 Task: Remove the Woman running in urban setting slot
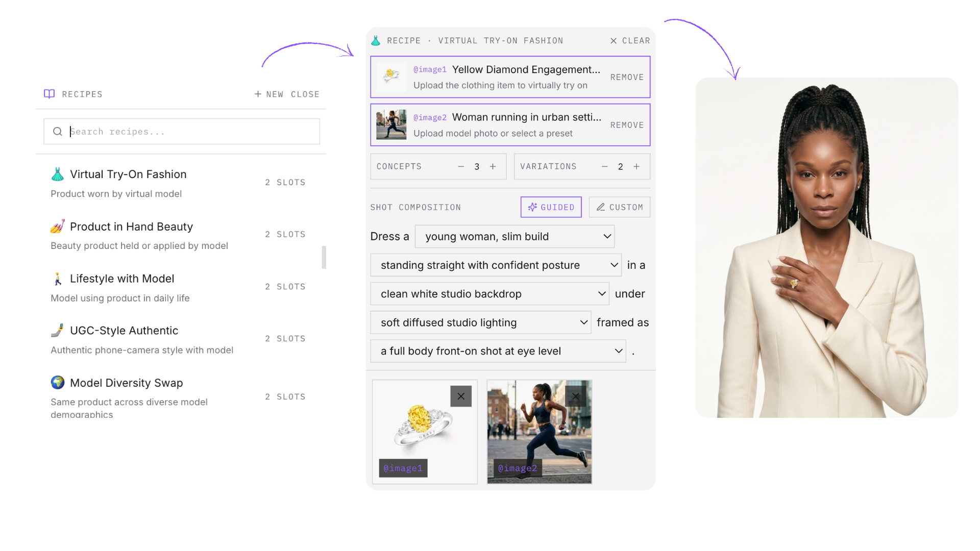[x=627, y=125]
